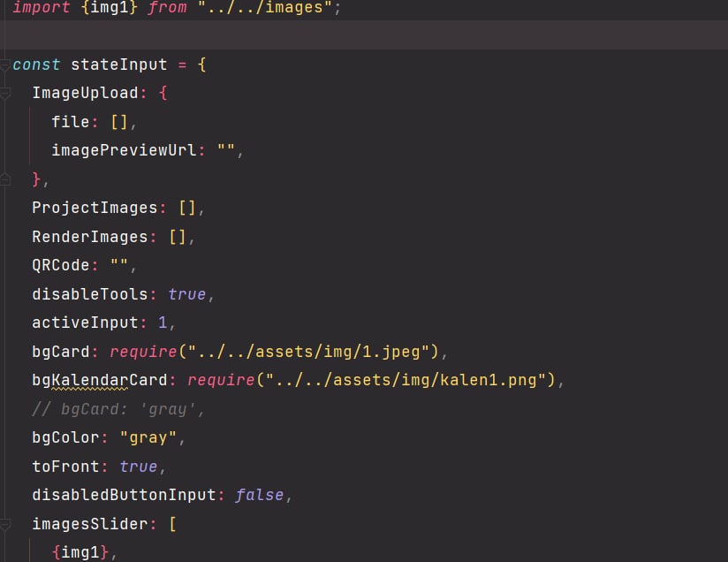Click the opening bracket after imagesSlider
This screenshot has width=728, height=562.
pos(172,524)
